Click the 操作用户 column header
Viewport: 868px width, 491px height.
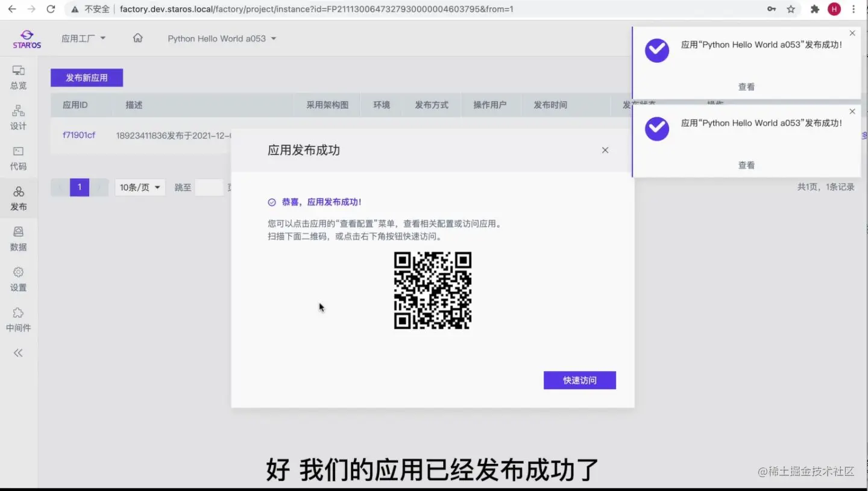[489, 105]
